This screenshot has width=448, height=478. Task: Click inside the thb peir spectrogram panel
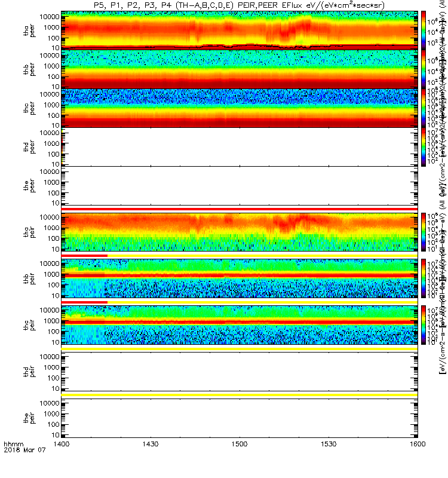coord(240,278)
